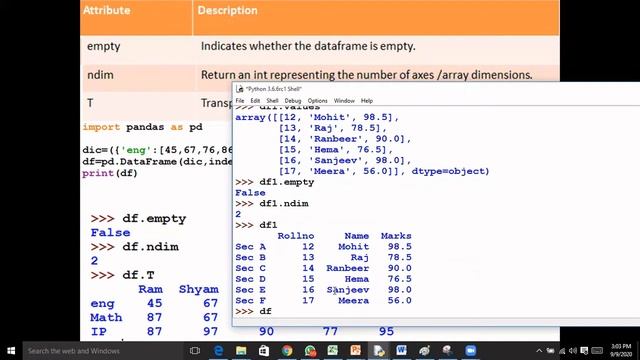Open the touch keyboard tray icon
640x360 pixels.
click(x=597, y=351)
